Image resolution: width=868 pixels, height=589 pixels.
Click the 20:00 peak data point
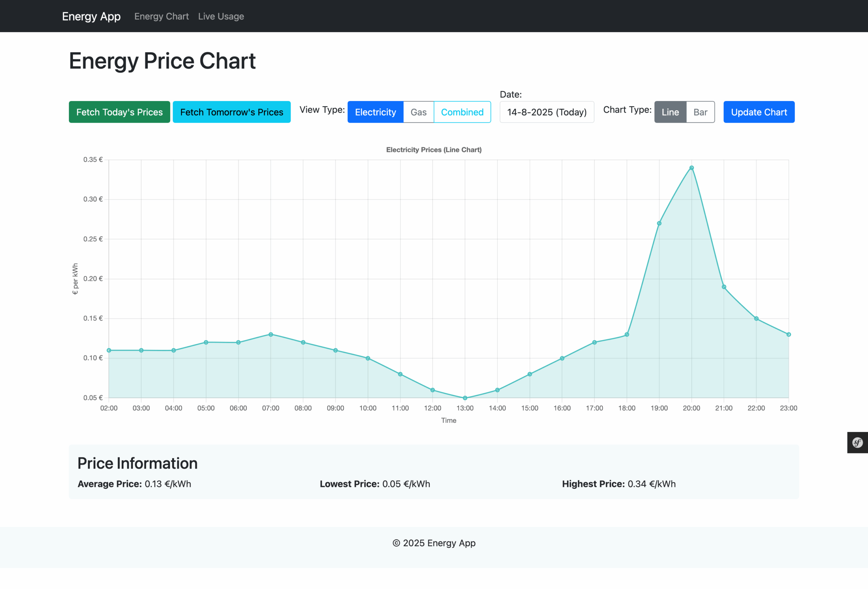692,168
